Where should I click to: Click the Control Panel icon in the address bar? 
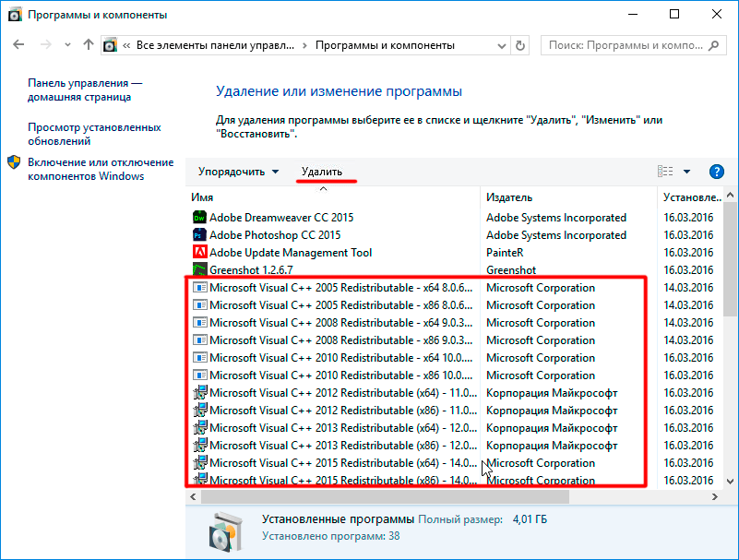pyautogui.click(x=110, y=45)
